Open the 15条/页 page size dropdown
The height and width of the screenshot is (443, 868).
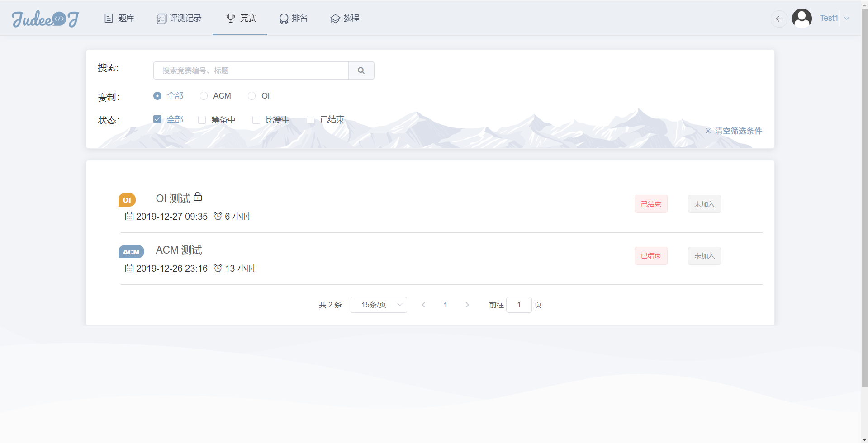point(379,305)
